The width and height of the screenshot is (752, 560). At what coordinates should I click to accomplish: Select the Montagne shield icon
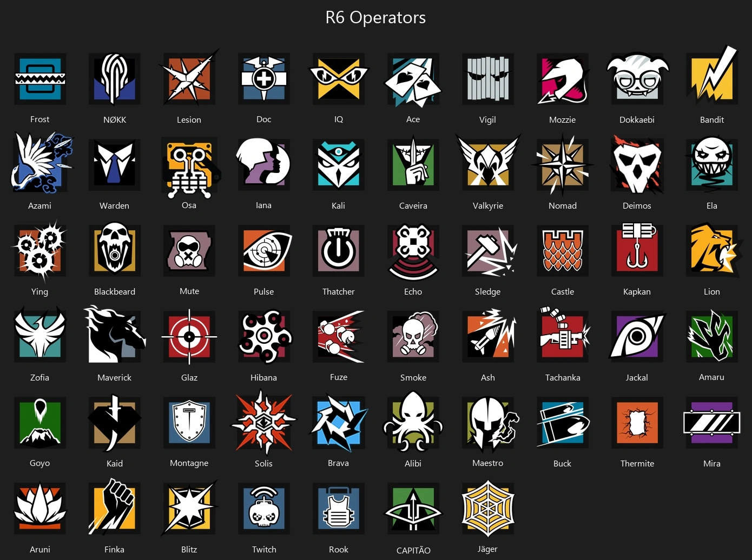189,423
